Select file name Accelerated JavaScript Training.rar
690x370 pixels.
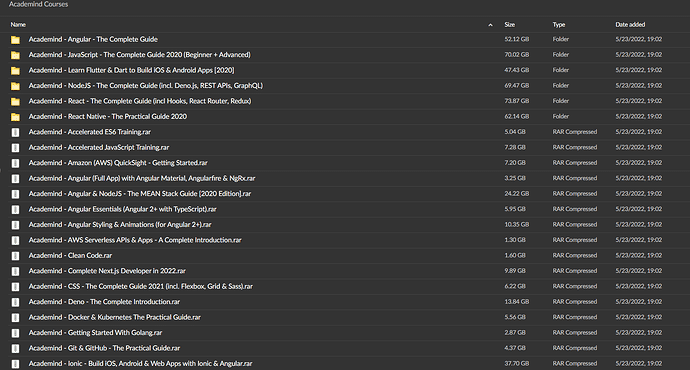tap(99, 147)
